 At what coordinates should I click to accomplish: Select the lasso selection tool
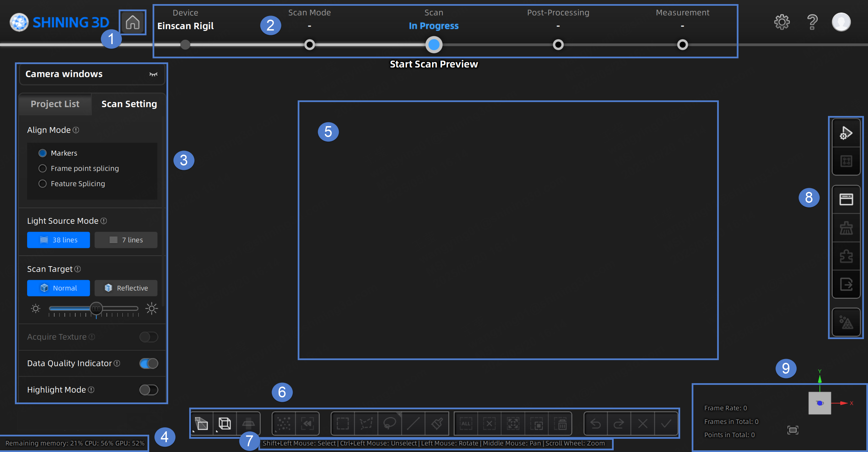(390, 423)
